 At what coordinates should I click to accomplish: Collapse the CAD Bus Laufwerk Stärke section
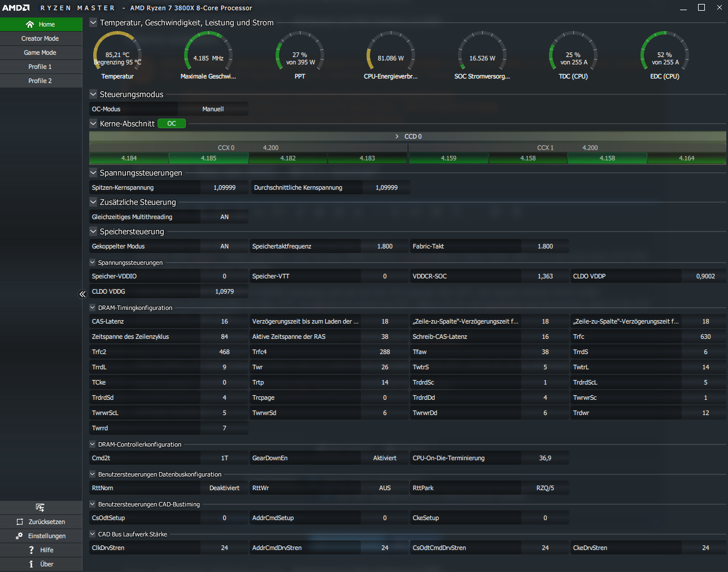pyautogui.click(x=93, y=534)
